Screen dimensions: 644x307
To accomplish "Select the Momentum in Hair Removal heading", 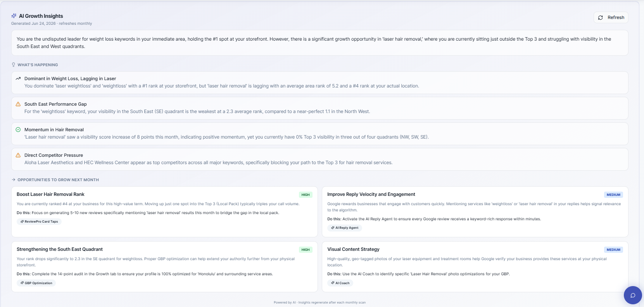I will pyautogui.click(x=54, y=130).
